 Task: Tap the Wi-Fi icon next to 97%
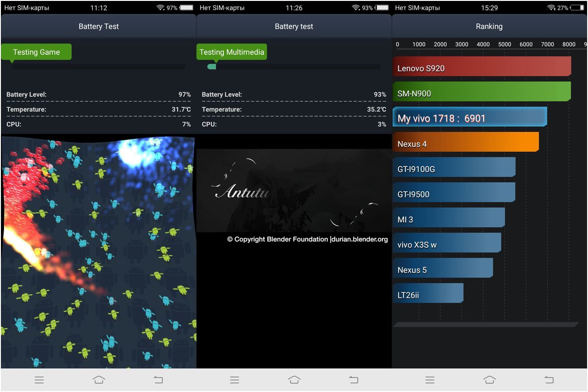pos(160,8)
